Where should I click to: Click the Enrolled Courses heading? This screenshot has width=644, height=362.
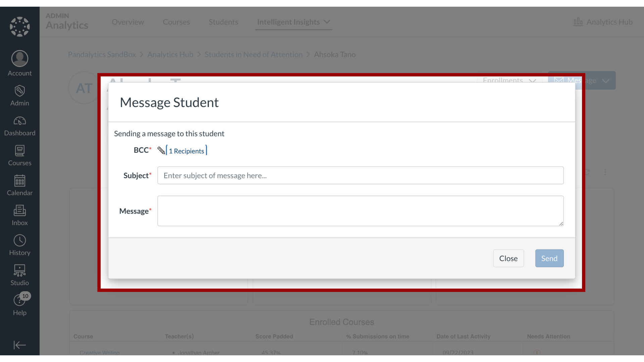click(342, 322)
